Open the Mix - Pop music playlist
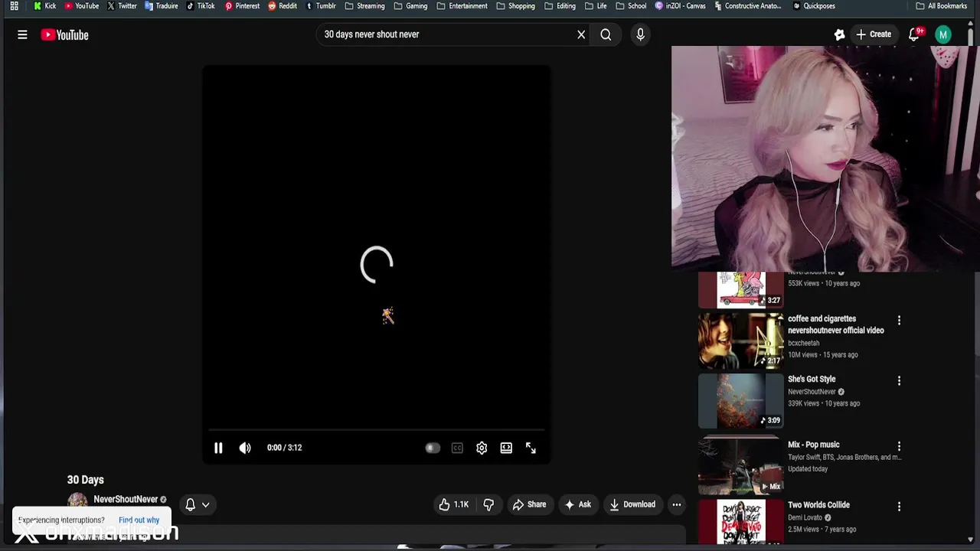980x551 pixels. tap(814, 445)
